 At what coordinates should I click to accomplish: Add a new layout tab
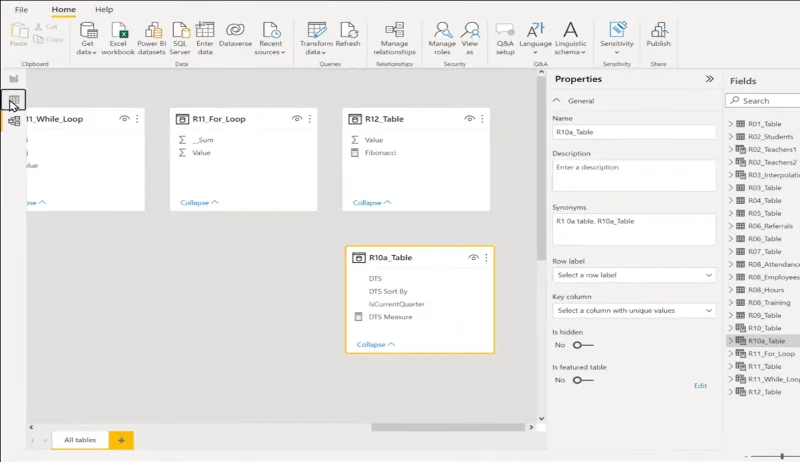pyautogui.click(x=121, y=440)
